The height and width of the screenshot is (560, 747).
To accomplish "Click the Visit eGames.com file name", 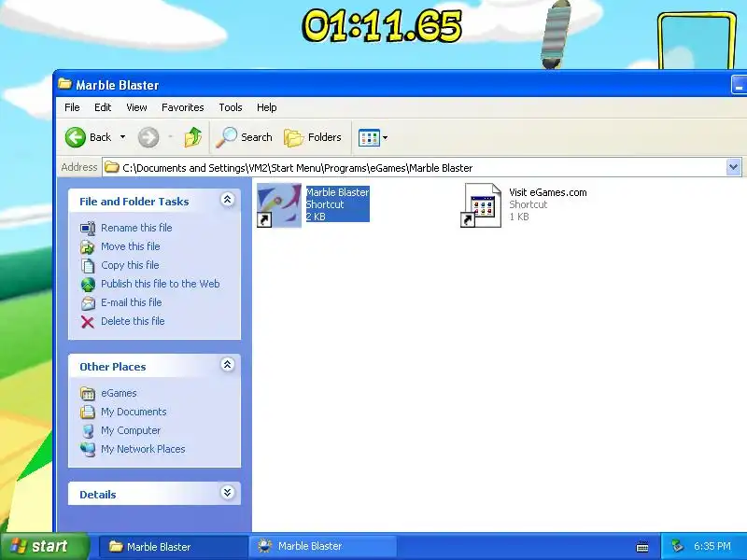I will coord(548,192).
